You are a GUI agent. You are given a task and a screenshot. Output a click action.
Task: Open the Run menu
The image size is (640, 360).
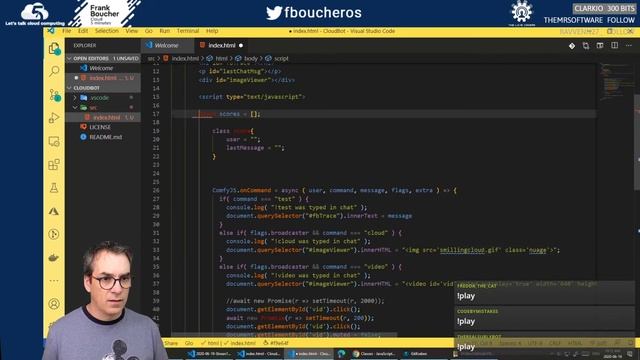[164, 31]
